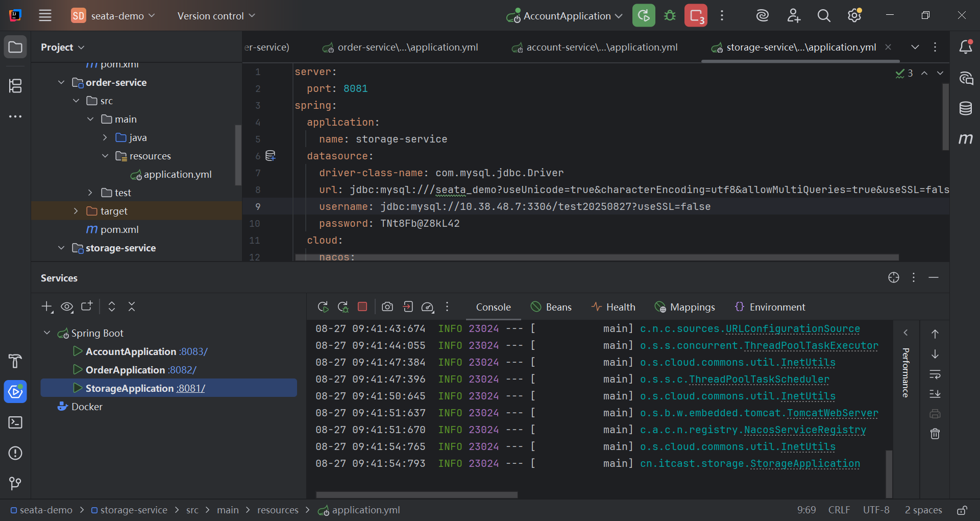The image size is (980, 521).
Task: Switch to account-service application.yml tab
Action: (595, 47)
